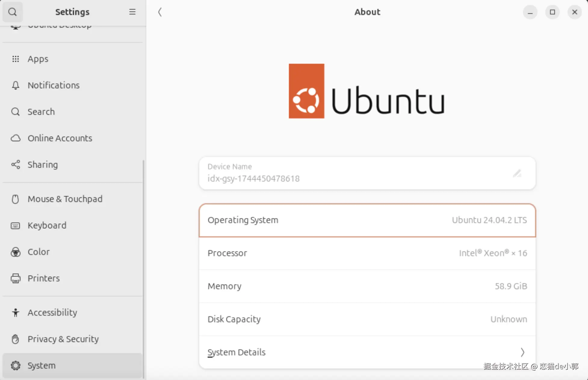Image resolution: width=588 pixels, height=380 pixels.
Task: Open Mouse & Touchpad settings
Action: (x=65, y=199)
